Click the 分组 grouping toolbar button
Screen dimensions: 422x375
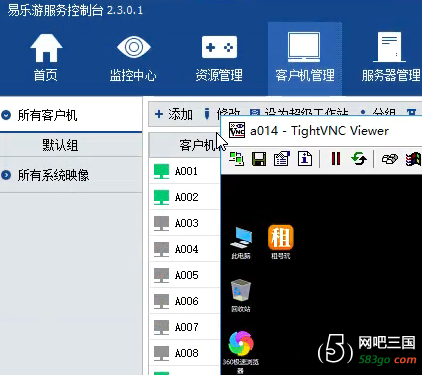pos(379,112)
